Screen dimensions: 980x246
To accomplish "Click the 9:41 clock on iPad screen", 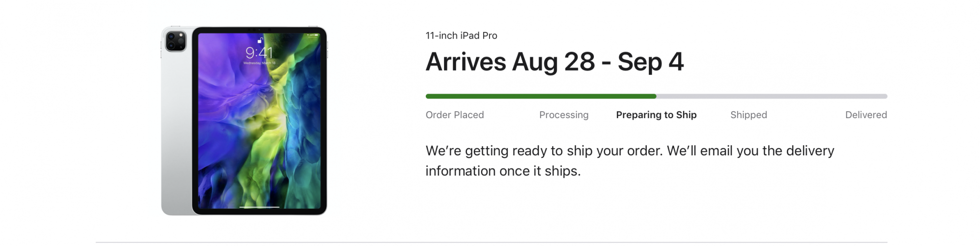I will pyautogui.click(x=259, y=52).
